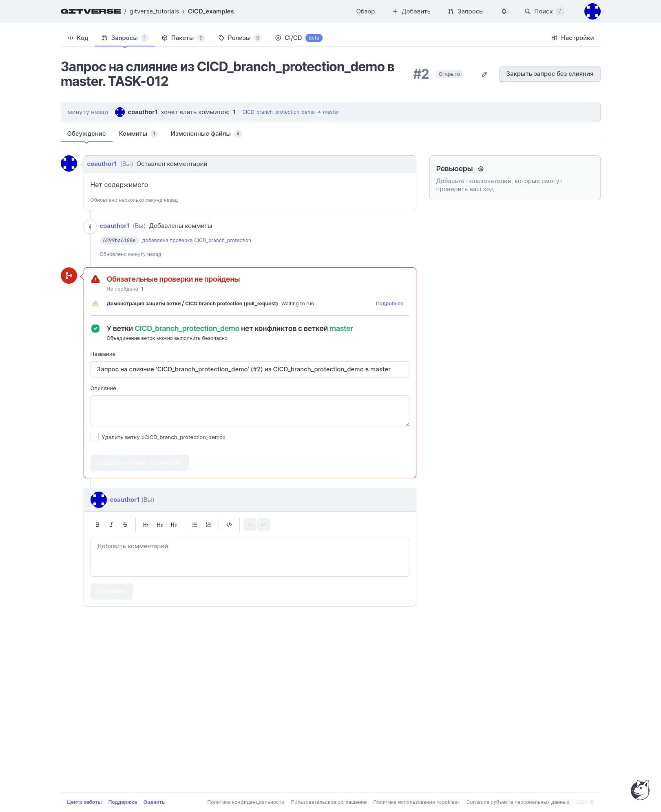This screenshot has width=661, height=812.
Task: Click the red merge status icon
Action: pos(69,276)
